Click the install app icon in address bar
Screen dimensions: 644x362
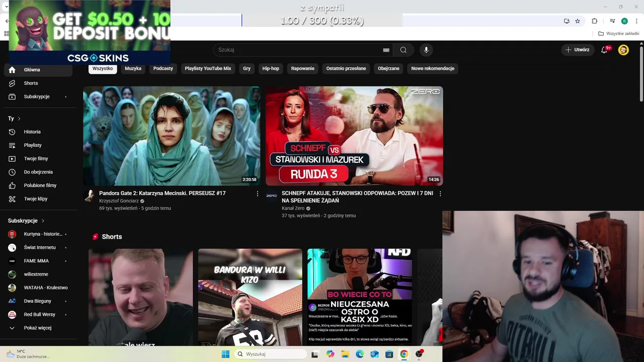[567, 21]
